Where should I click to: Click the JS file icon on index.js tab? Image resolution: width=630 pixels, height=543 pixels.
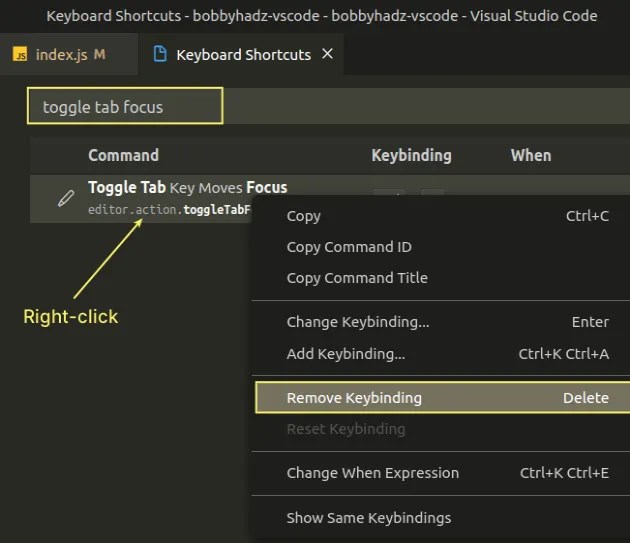tap(20, 54)
